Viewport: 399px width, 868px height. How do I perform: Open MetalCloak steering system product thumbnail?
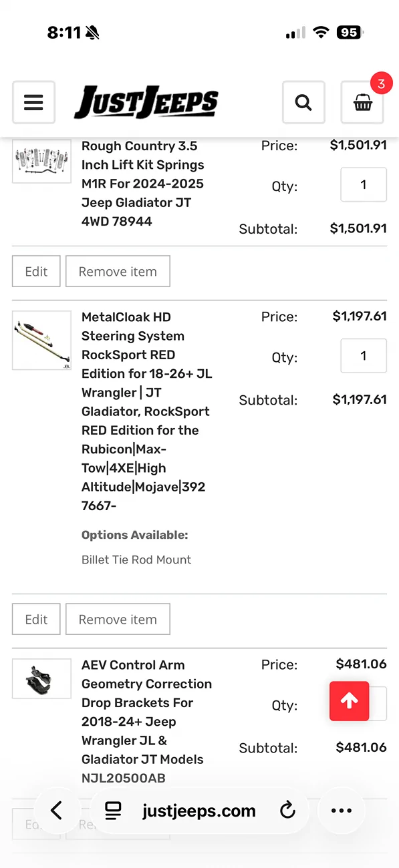41,341
